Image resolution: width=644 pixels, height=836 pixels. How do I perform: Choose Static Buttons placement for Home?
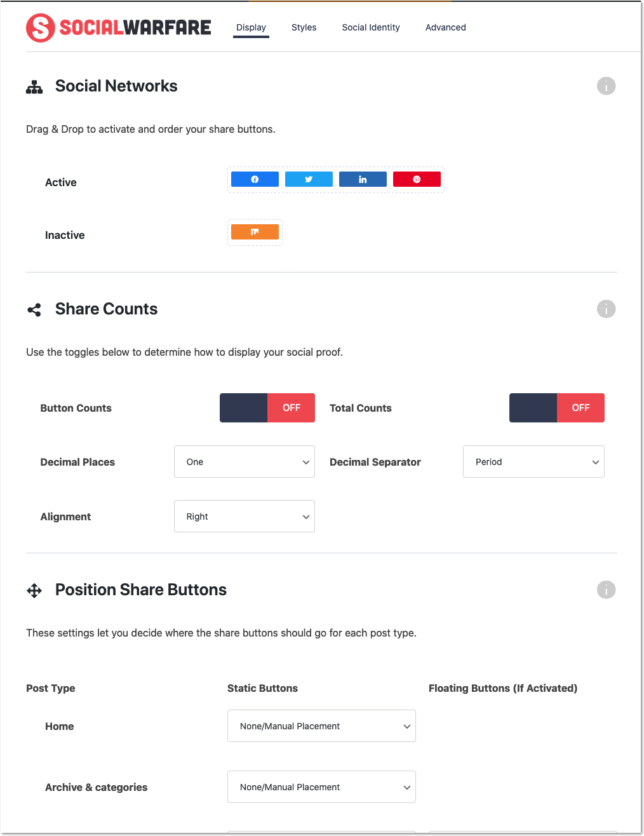(321, 726)
